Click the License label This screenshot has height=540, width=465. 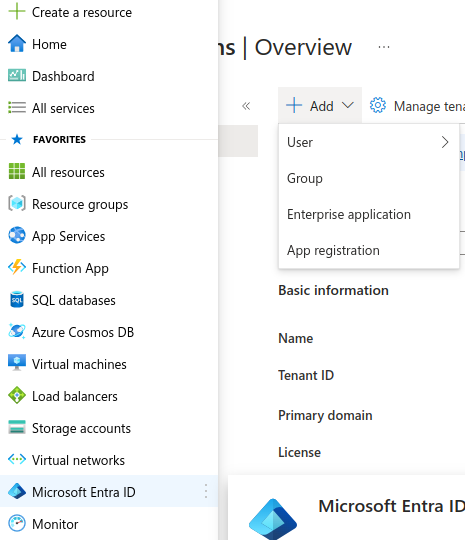pos(299,452)
